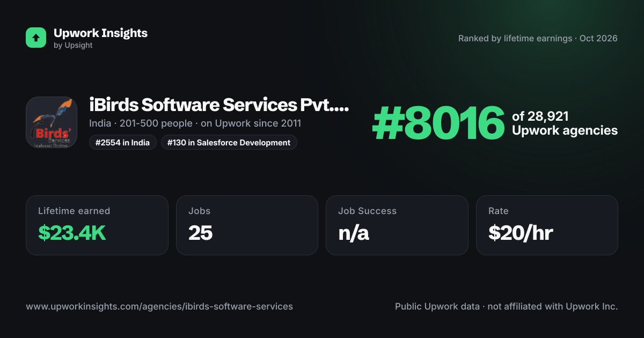This screenshot has height=338, width=644.
Task: Open the Rate $20/hr card
Action: point(547,225)
